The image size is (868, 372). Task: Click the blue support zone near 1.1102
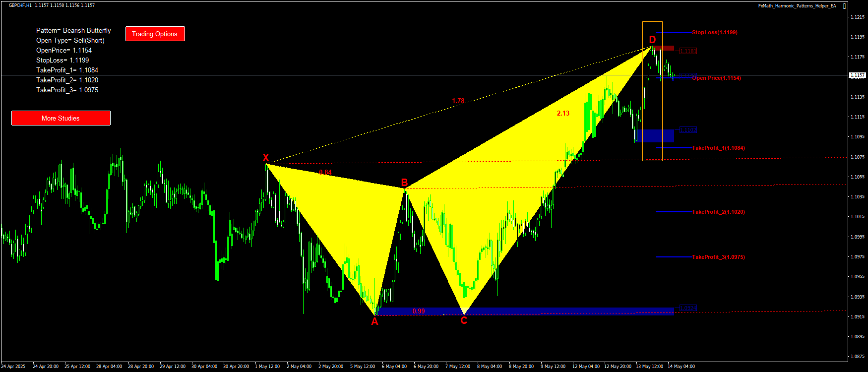point(656,136)
